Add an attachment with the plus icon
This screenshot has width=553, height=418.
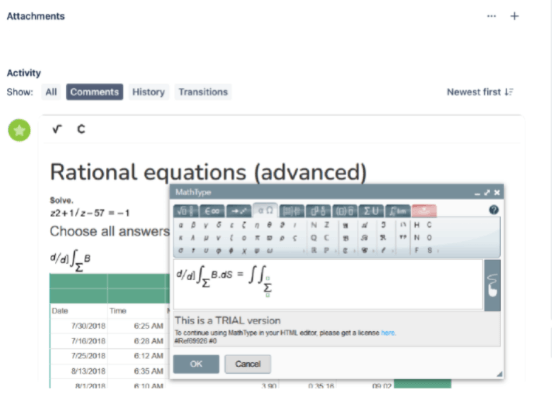514,16
